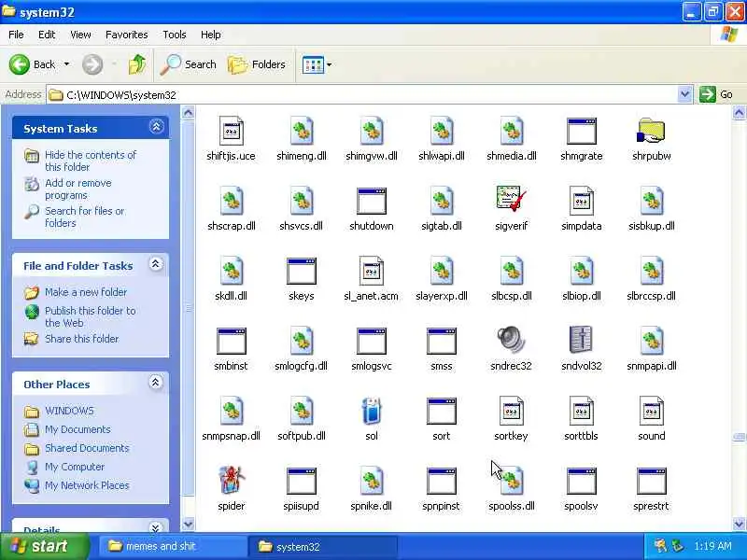Click Search for files or folders
The image size is (747, 560).
click(85, 217)
